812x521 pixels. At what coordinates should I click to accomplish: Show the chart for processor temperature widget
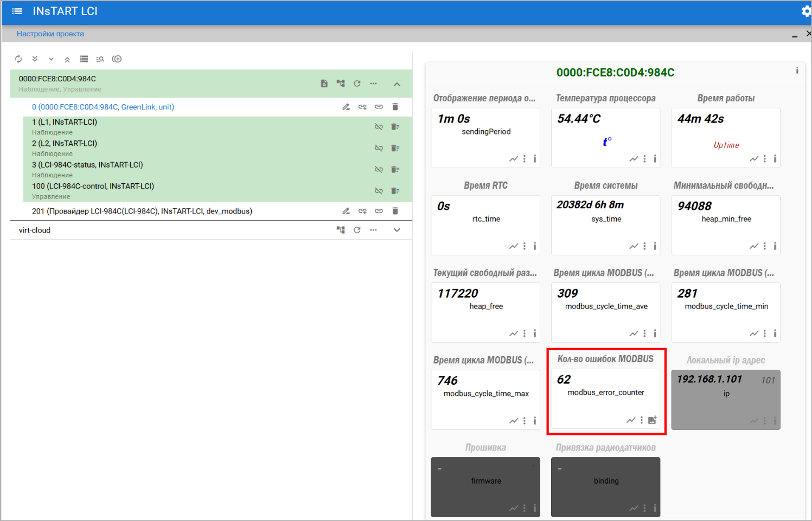coord(634,159)
